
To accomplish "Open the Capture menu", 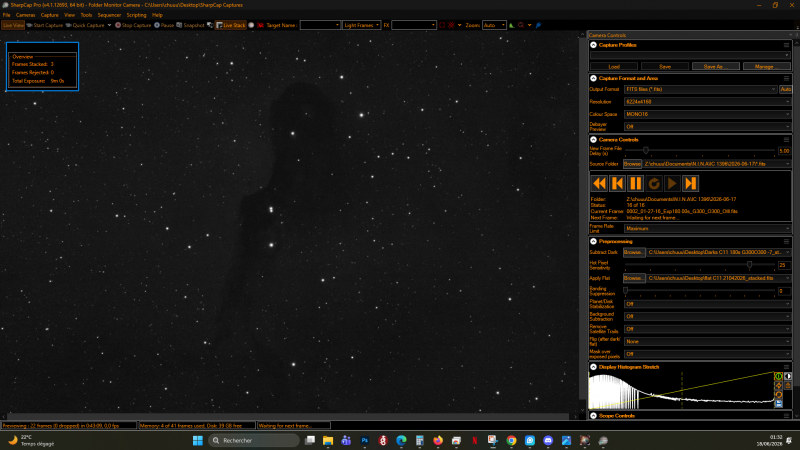I will [x=49, y=15].
